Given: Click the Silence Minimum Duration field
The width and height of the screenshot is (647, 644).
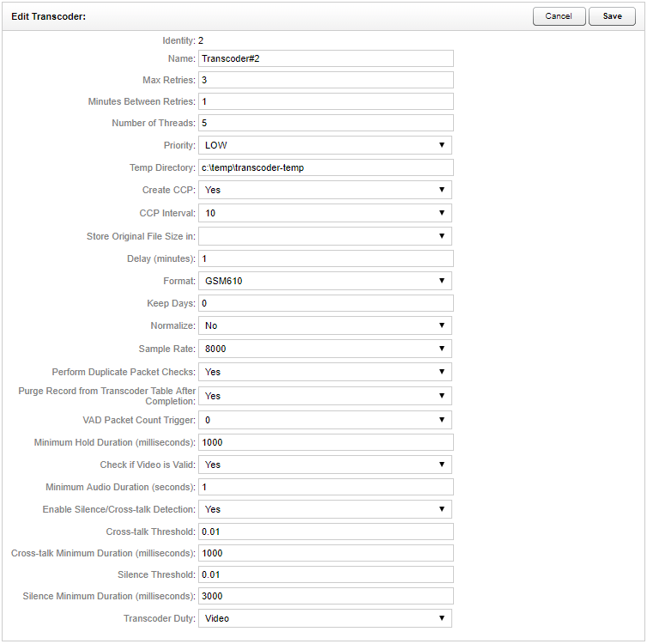Looking at the screenshot, I should [x=325, y=596].
